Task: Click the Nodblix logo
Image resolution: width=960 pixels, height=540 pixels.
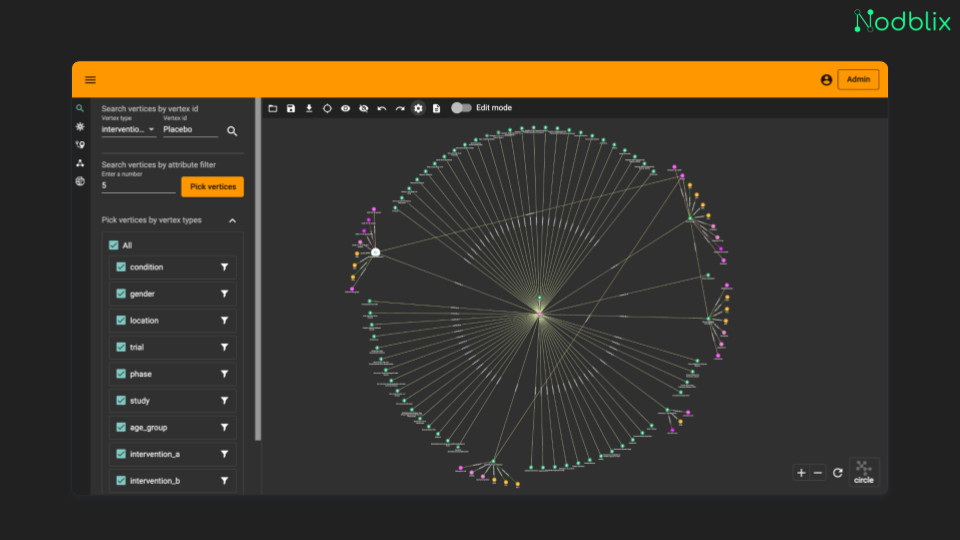Action: pyautogui.click(x=902, y=21)
